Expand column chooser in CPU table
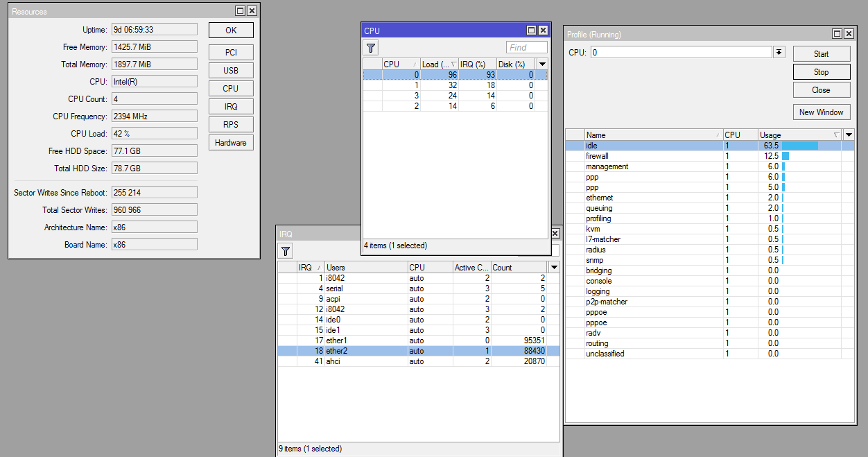Screen dimensions: 868x457 542,64
